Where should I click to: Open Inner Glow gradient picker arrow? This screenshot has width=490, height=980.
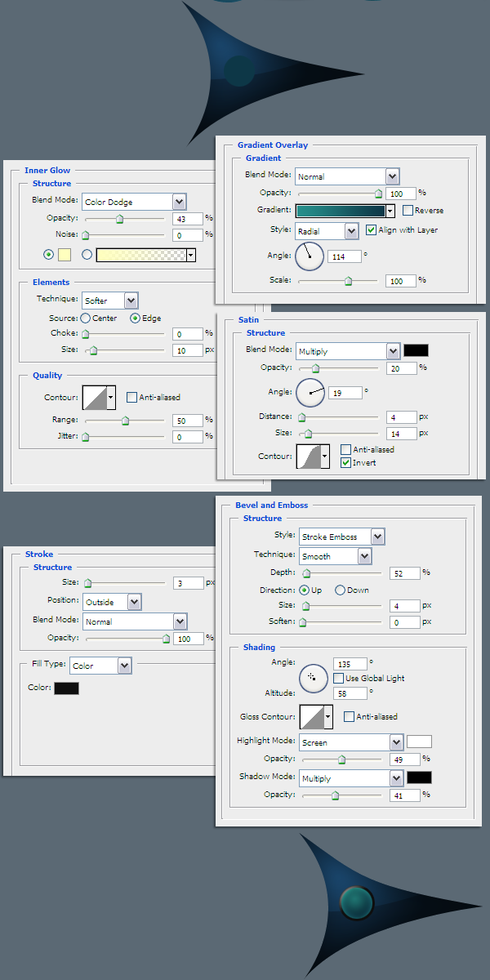point(191,256)
